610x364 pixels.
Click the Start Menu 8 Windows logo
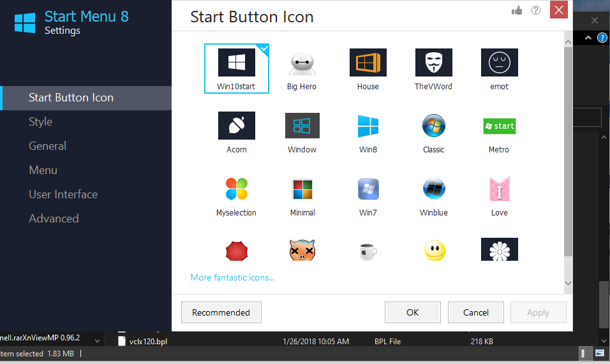pos(25,22)
